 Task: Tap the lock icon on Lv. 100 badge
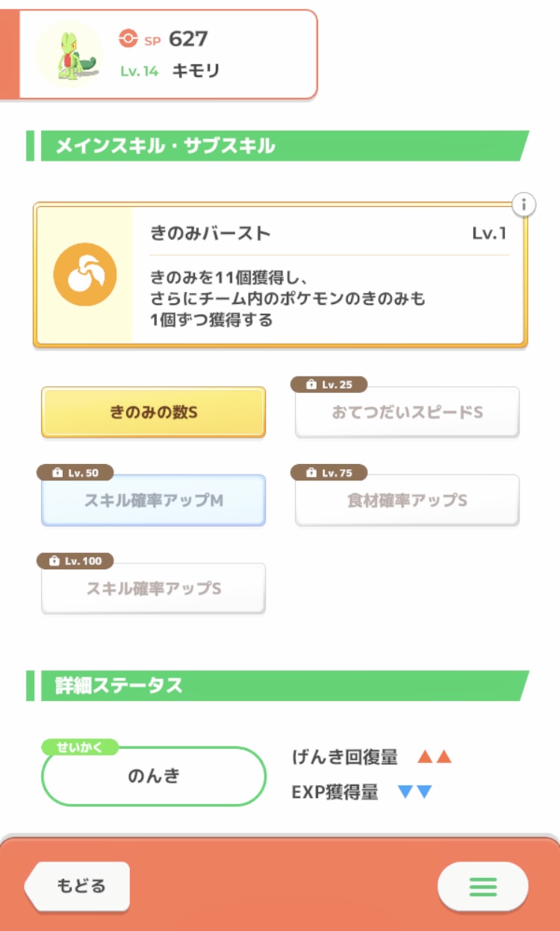[x=55, y=561]
